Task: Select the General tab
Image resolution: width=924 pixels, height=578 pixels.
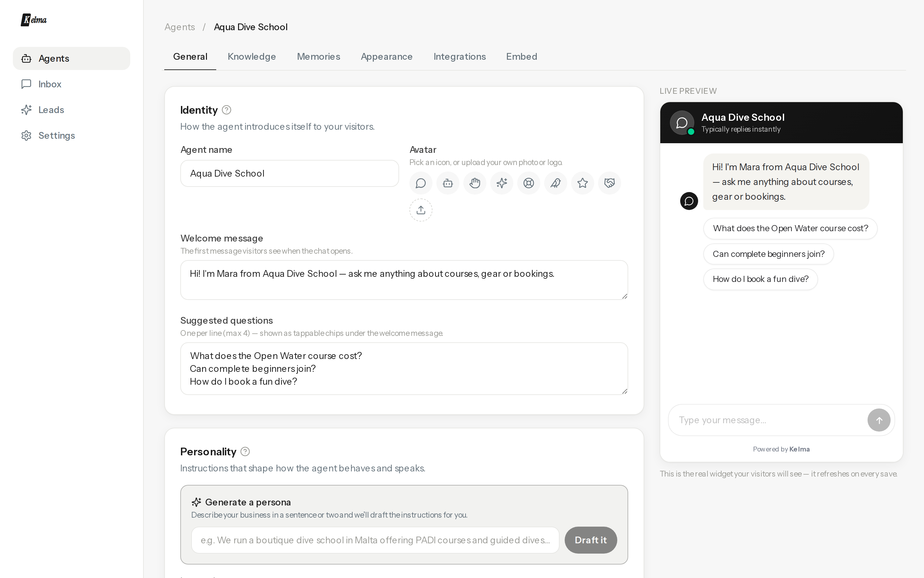Action: (190, 57)
